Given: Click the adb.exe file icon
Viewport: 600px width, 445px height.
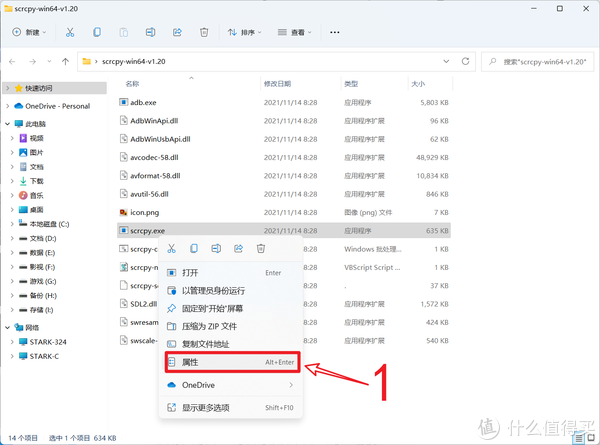Looking at the screenshot, I should pos(124,102).
